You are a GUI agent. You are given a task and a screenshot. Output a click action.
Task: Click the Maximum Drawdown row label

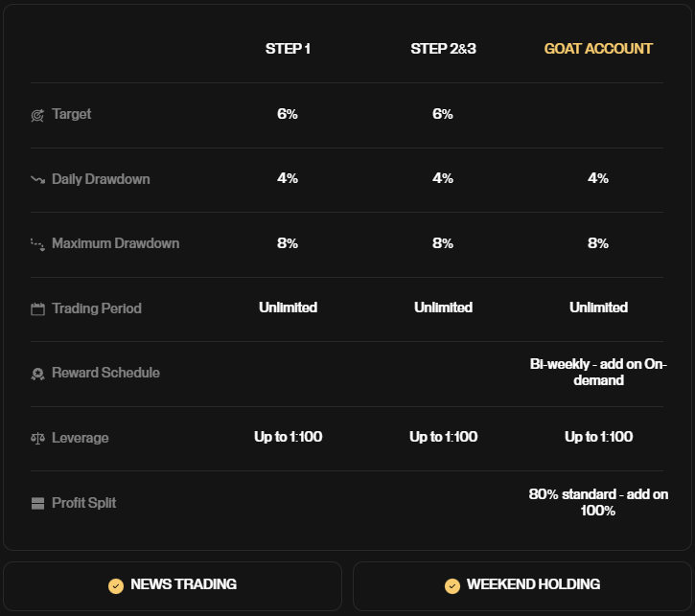(x=115, y=243)
